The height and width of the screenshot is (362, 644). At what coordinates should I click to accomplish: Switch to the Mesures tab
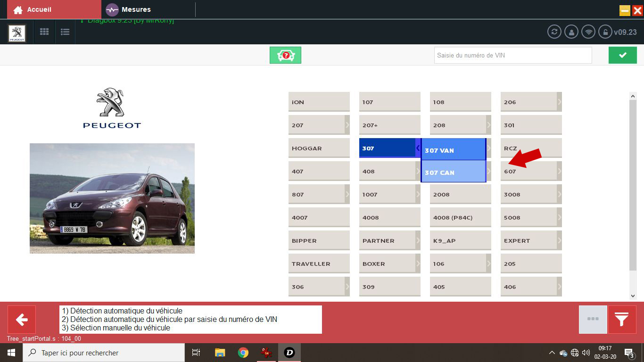[128, 9]
